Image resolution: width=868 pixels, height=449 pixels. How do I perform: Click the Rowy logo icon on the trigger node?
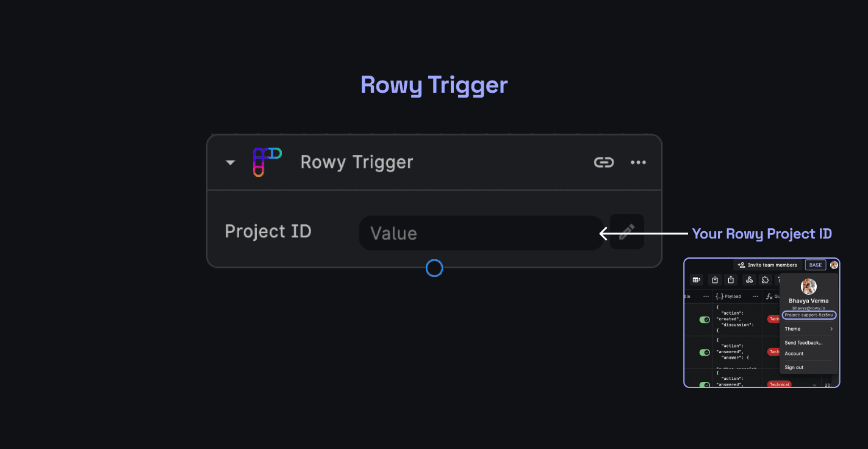pyautogui.click(x=267, y=162)
